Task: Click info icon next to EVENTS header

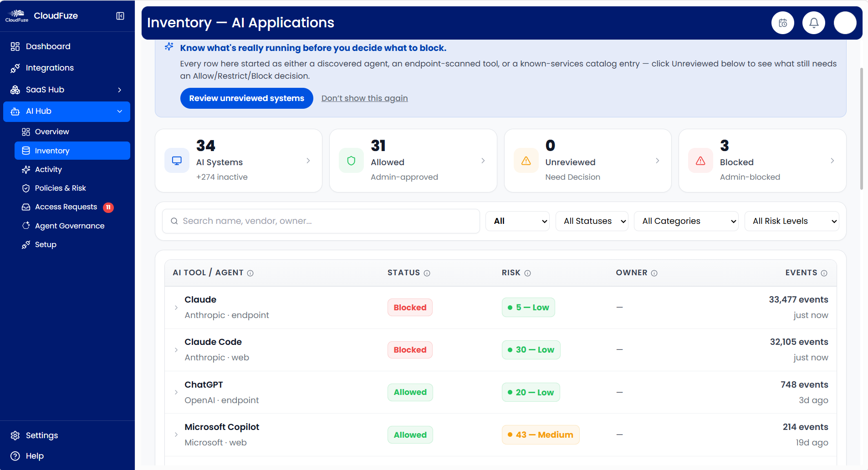Action: pyautogui.click(x=824, y=273)
